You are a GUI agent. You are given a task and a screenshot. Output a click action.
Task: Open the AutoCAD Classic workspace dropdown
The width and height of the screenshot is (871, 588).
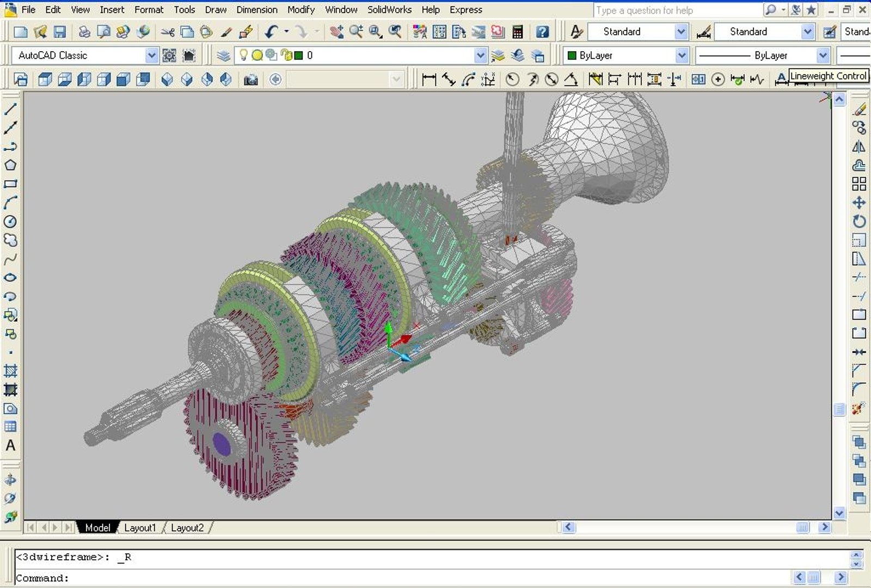(x=151, y=55)
